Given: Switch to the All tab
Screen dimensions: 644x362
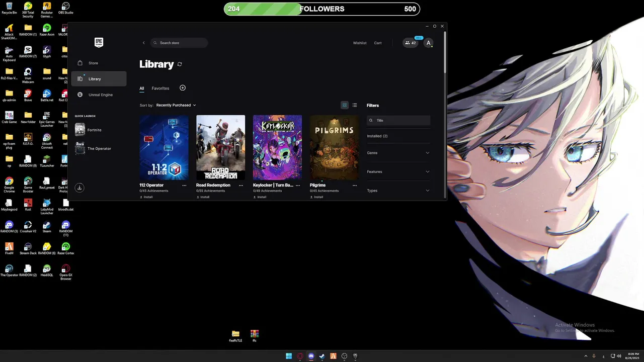Looking at the screenshot, I should (142, 88).
